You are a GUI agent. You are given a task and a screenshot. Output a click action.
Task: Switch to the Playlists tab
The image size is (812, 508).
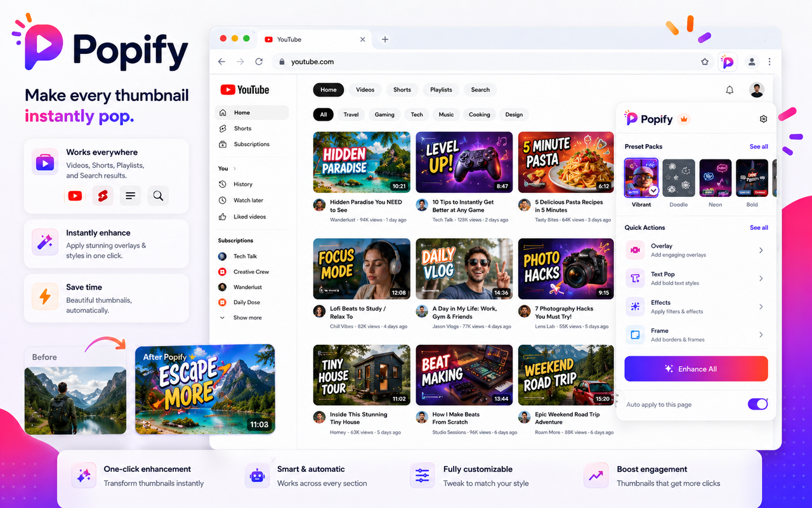tap(441, 90)
